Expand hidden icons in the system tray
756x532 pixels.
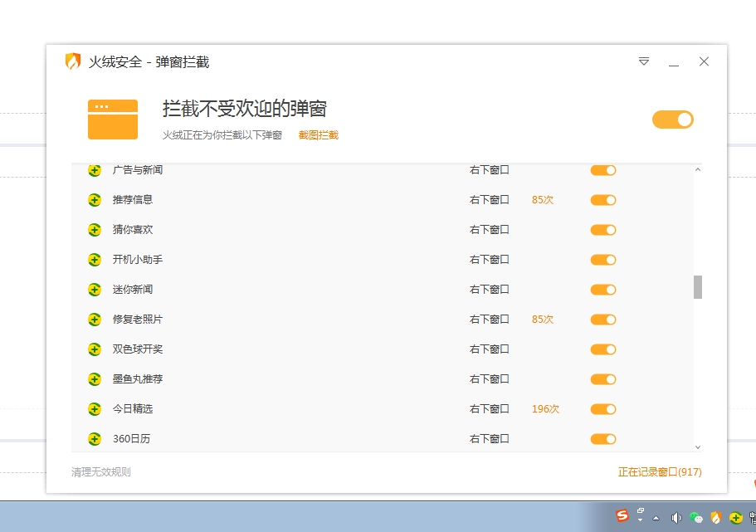656,520
